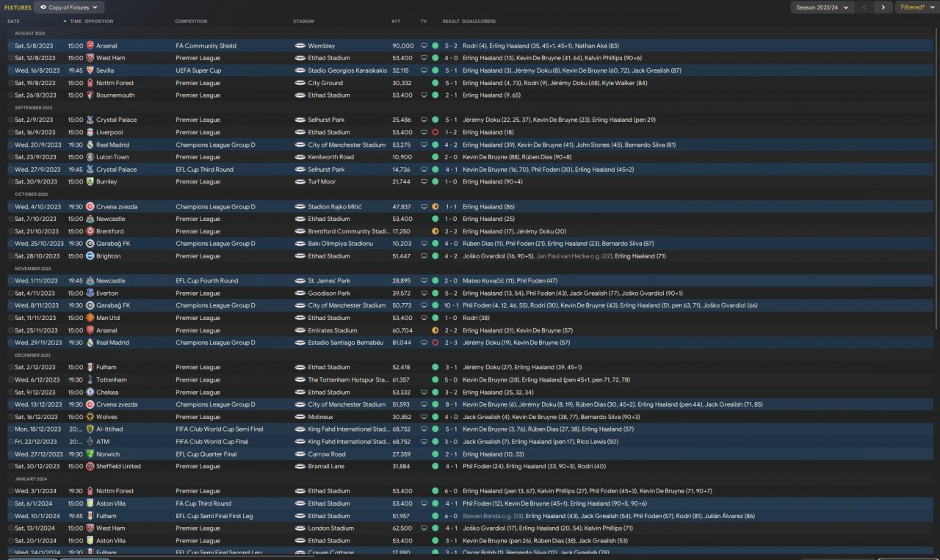Open the Filtered* filter dropdown

coord(916,7)
